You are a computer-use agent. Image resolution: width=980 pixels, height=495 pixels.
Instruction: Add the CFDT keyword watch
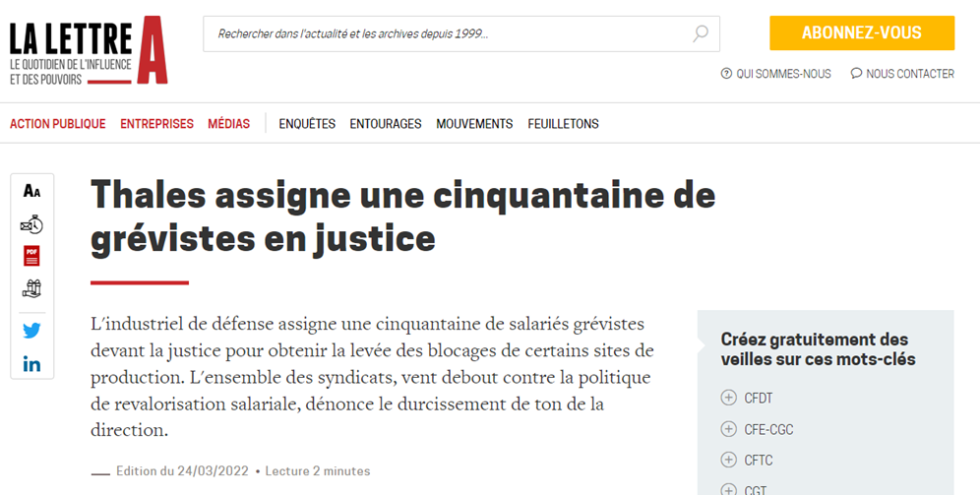click(x=729, y=398)
